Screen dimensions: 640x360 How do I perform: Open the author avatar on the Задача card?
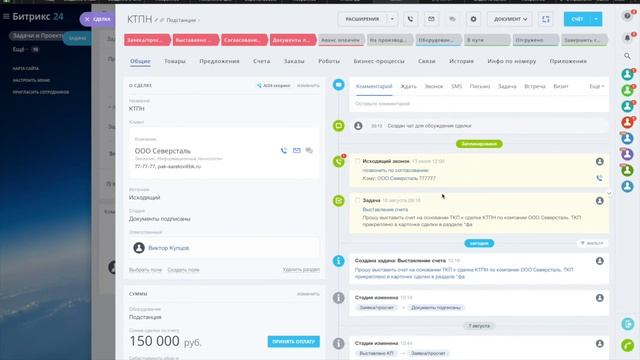click(600, 201)
